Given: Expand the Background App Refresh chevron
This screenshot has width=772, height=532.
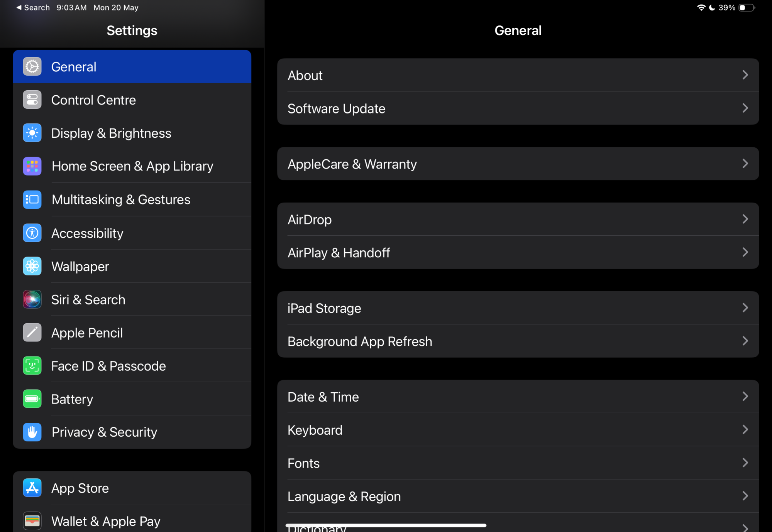Looking at the screenshot, I should click(x=745, y=341).
